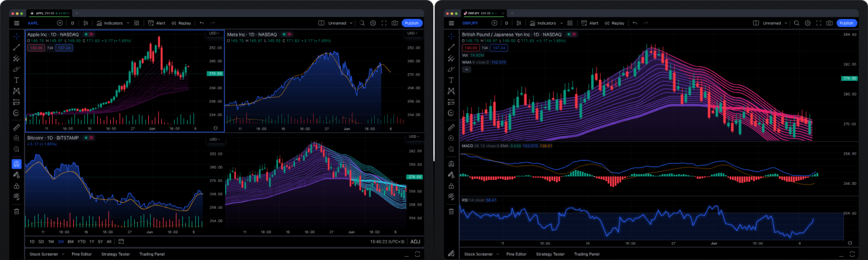The width and height of the screenshot is (868, 260).
Task: Click the red 130.00 sell price button on Apple chart
Action: click(36, 48)
